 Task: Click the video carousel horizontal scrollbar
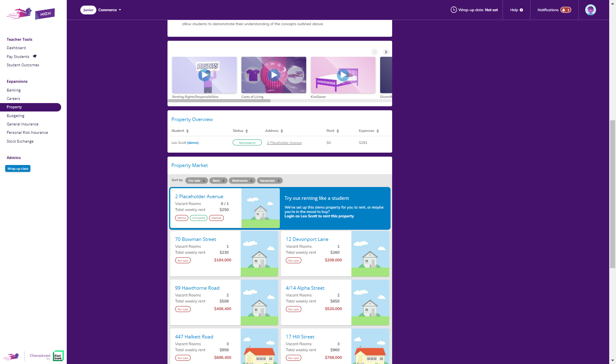pos(219,101)
